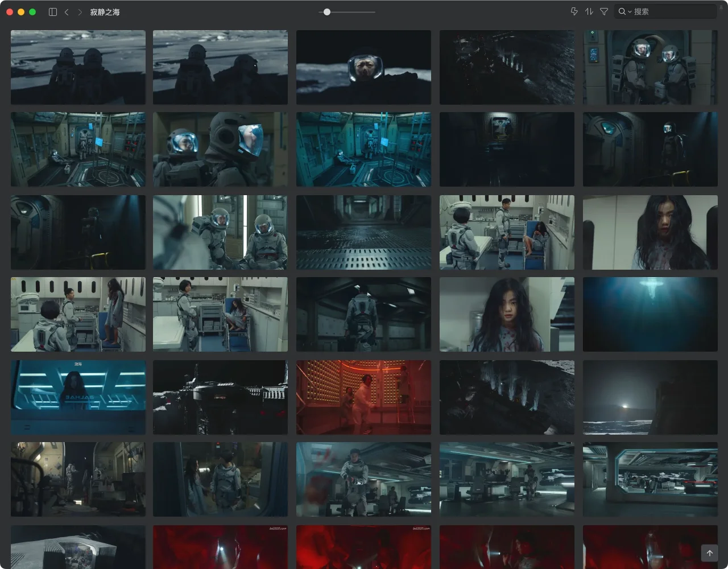Select the underwater blue light beams thumbnail

(x=650, y=315)
